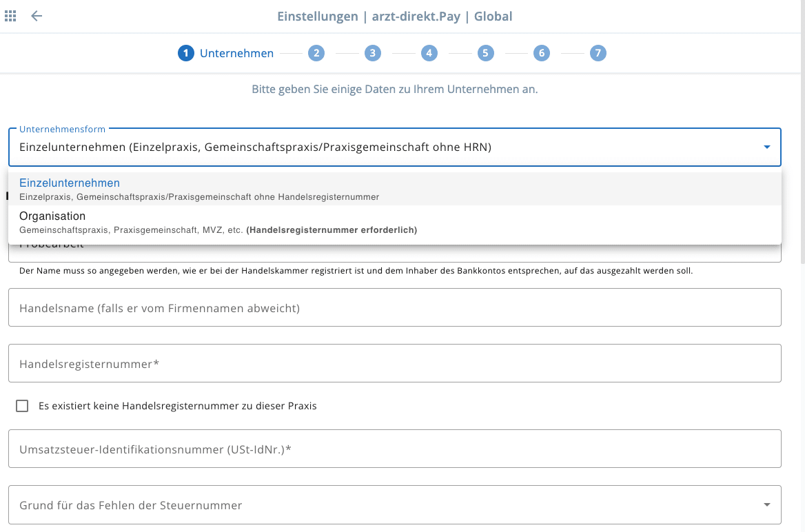Jump to step 4 circle

tap(429, 53)
